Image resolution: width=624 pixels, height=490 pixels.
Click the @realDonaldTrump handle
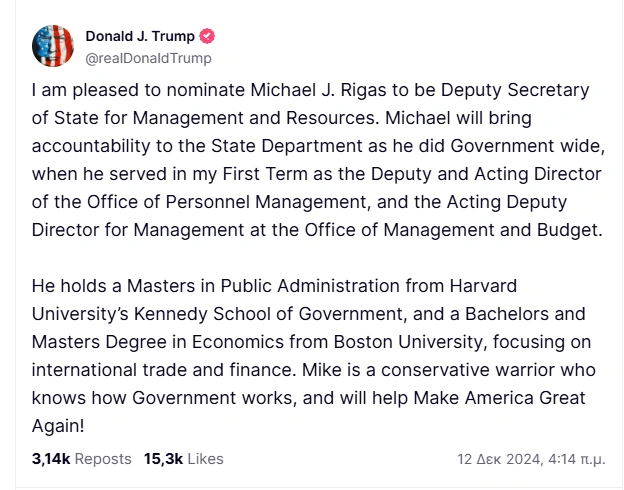pyautogui.click(x=148, y=57)
